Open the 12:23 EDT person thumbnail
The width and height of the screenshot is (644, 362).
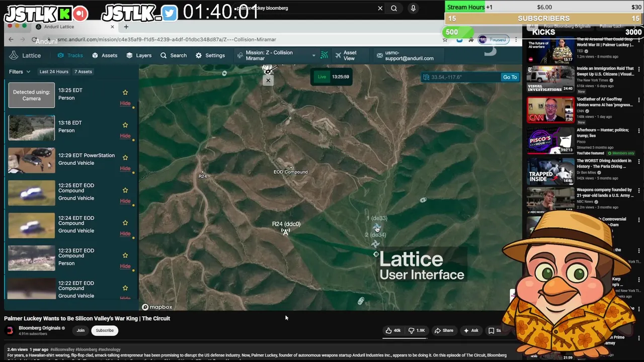coord(31,258)
